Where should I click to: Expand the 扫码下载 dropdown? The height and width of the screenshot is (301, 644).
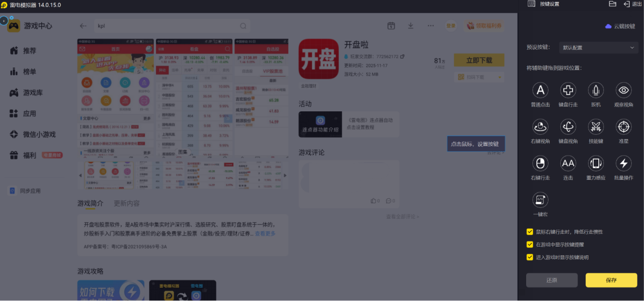click(479, 77)
